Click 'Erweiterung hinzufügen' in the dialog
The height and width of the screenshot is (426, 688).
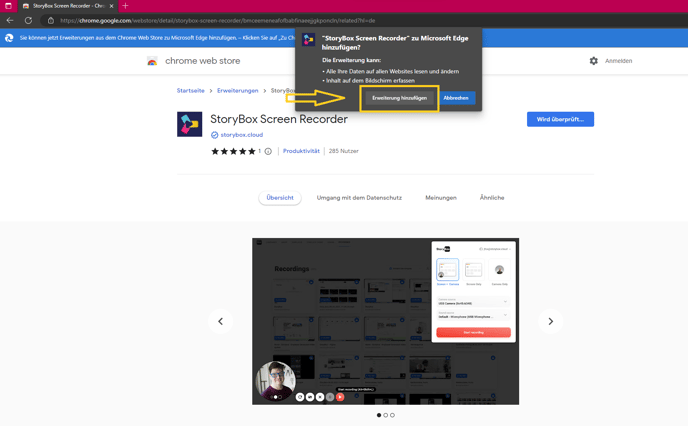(x=399, y=98)
